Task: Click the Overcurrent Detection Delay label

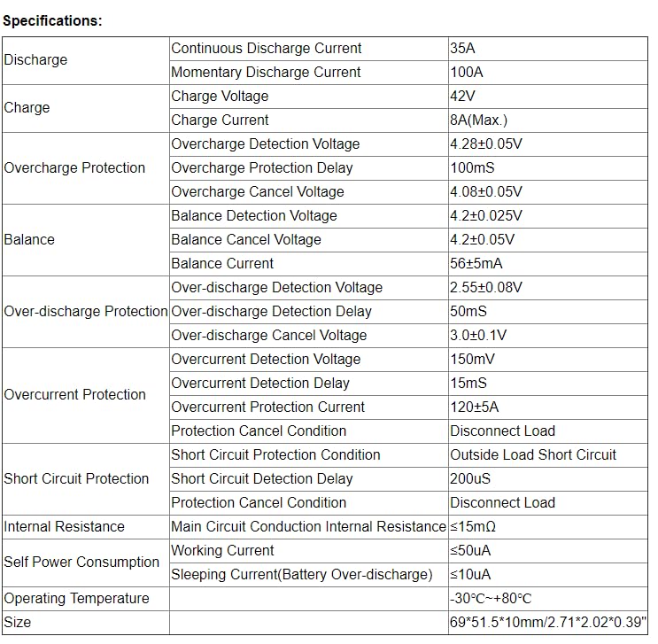Action: 260,384
